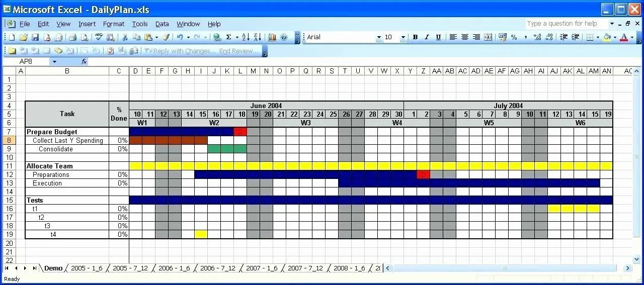The height and width of the screenshot is (285, 644).
Task: Open Print Preview
Action: coord(85,37)
